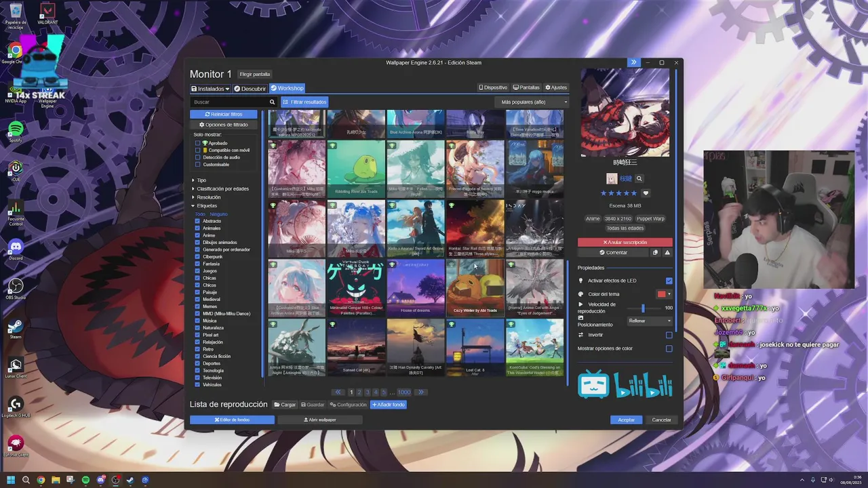Enable Detección de audio checkbox
The width and height of the screenshot is (868, 488).
point(198,157)
